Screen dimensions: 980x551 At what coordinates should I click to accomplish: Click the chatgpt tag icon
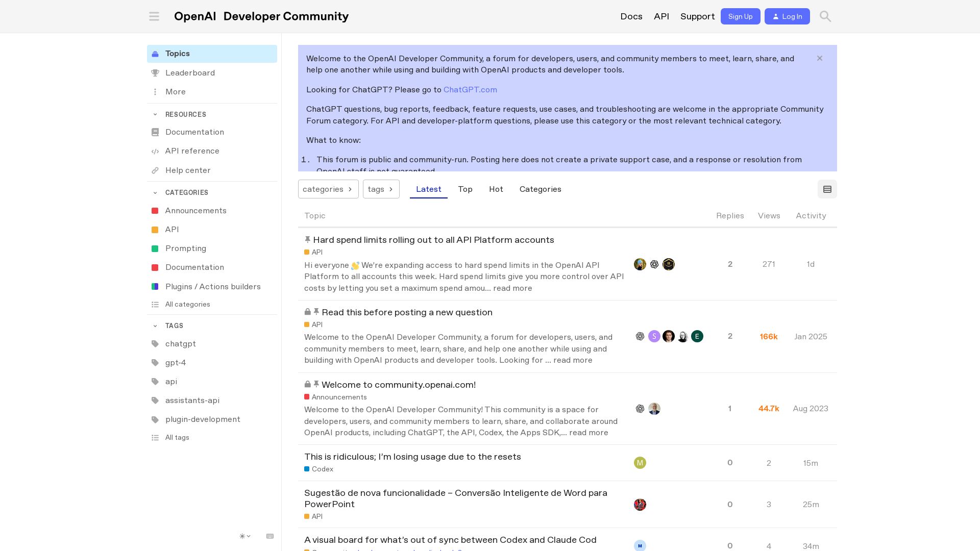[x=155, y=344]
